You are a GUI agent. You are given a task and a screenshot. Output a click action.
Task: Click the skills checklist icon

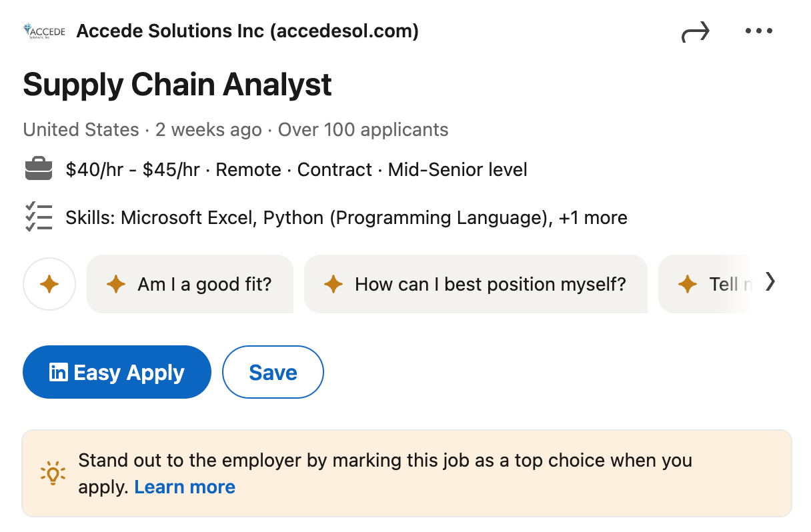tap(39, 217)
